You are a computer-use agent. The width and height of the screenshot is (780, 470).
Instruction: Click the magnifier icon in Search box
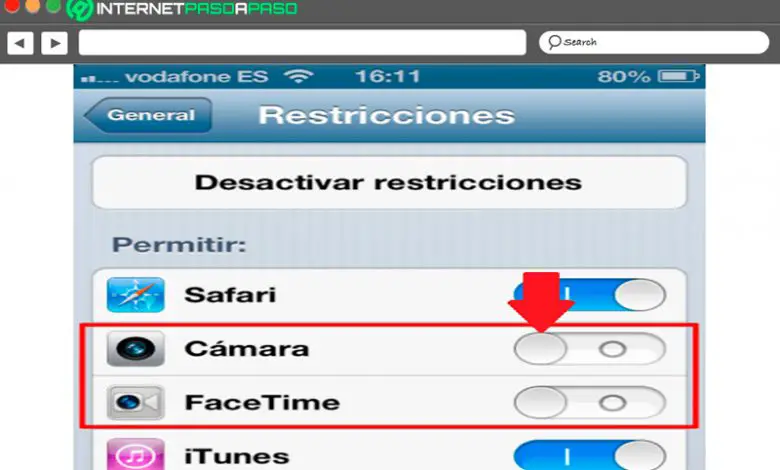[x=554, y=42]
